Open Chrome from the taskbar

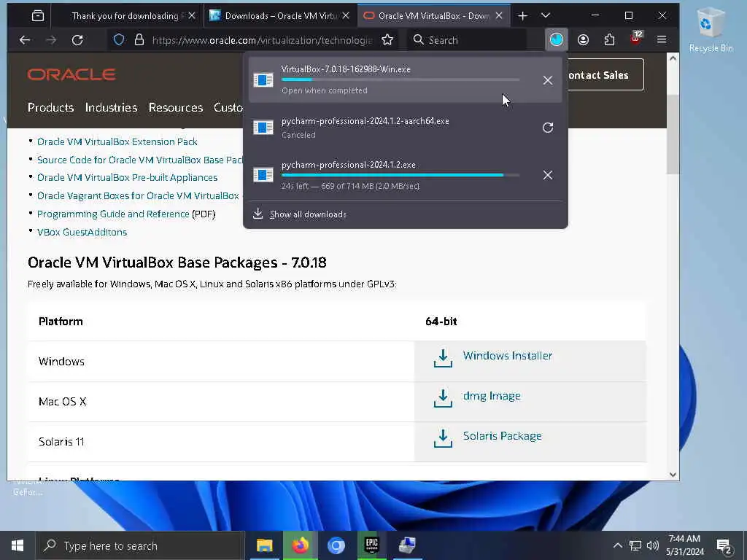click(x=336, y=545)
